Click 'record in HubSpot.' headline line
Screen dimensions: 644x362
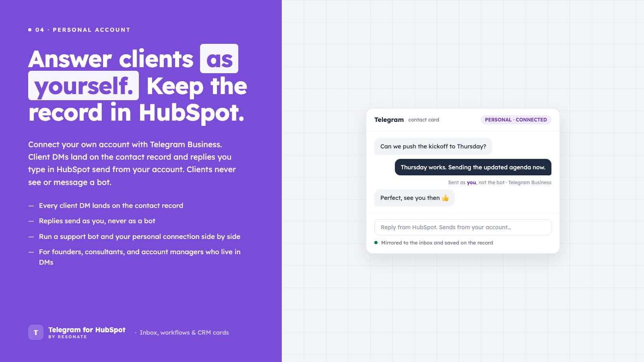pos(136,113)
